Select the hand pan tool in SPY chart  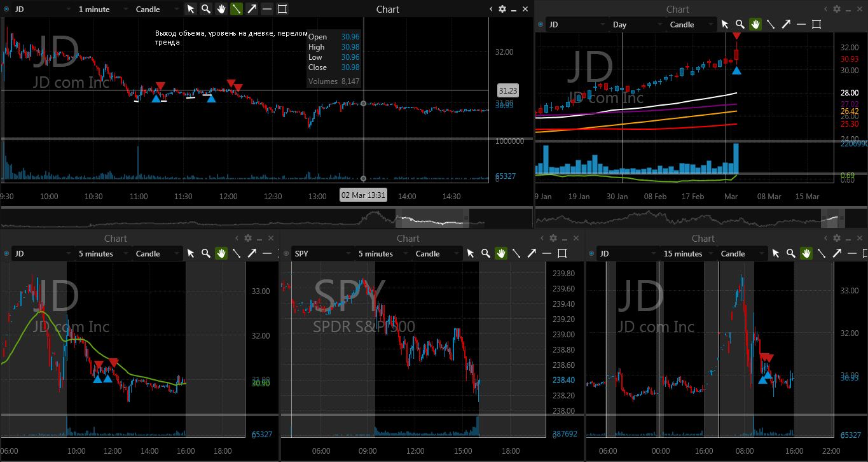(x=501, y=253)
